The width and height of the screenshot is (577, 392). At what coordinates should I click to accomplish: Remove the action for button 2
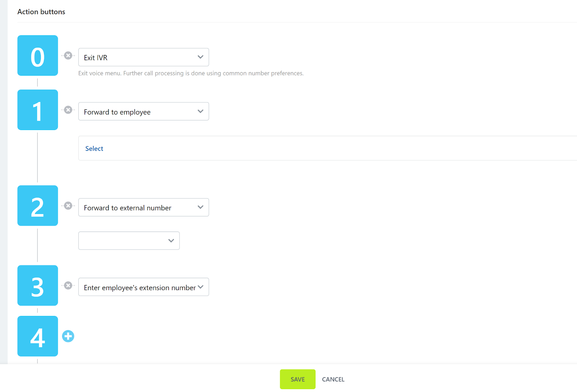68,206
